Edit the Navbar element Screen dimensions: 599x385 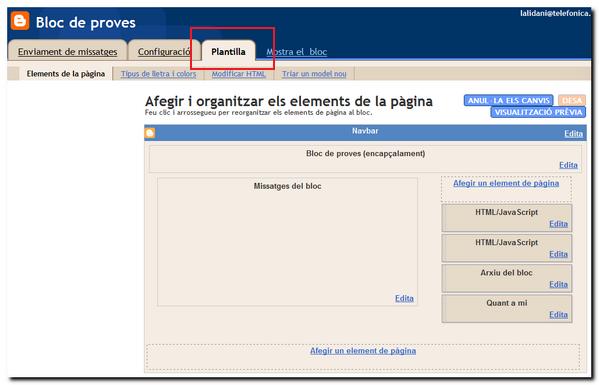(x=573, y=134)
